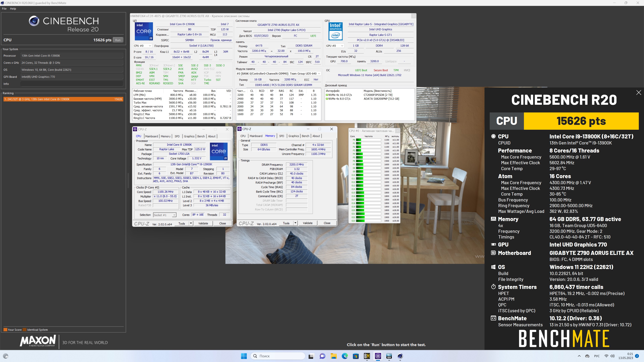Open the Help menu in Cinebench
This screenshot has width=644, height=362.
point(13,9)
